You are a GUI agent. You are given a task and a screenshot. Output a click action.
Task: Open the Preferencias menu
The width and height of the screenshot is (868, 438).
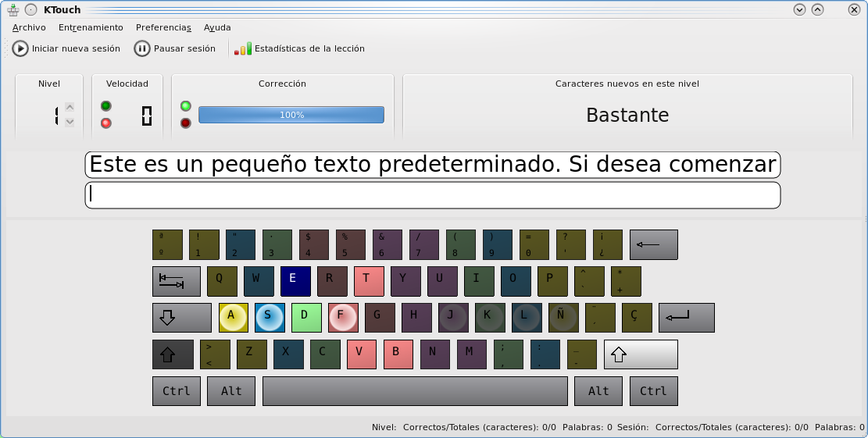coord(163,27)
